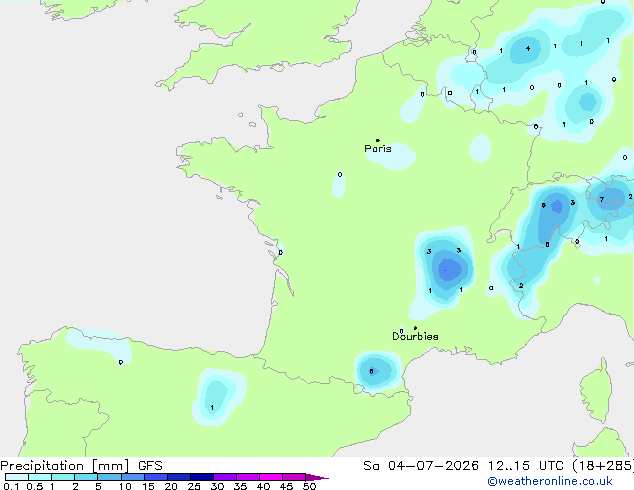Select legend swatch between 20 and 25
Viewport: 634px width, 490px height.
179,477
